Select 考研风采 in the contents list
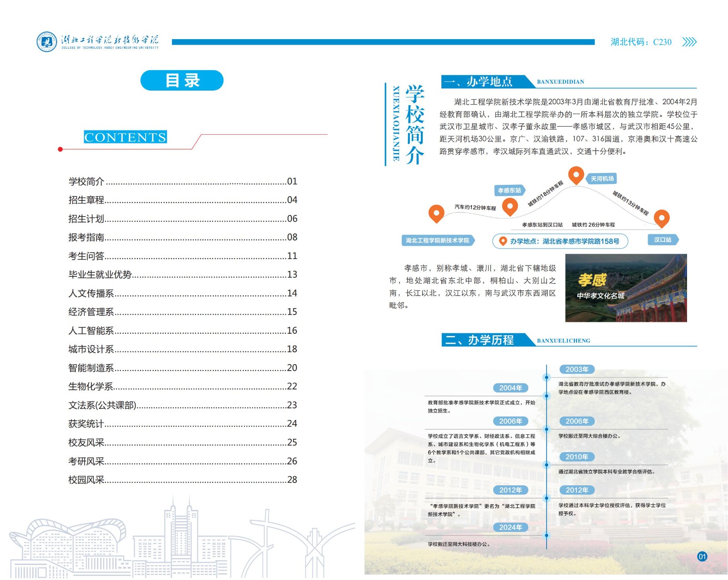728x580 pixels. pyautogui.click(x=182, y=461)
